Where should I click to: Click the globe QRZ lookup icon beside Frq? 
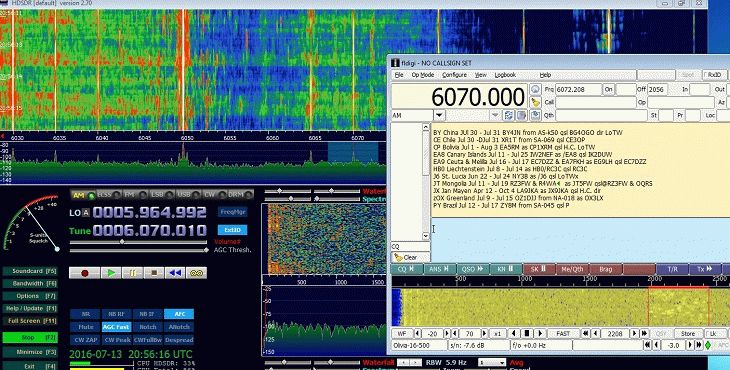click(535, 89)
